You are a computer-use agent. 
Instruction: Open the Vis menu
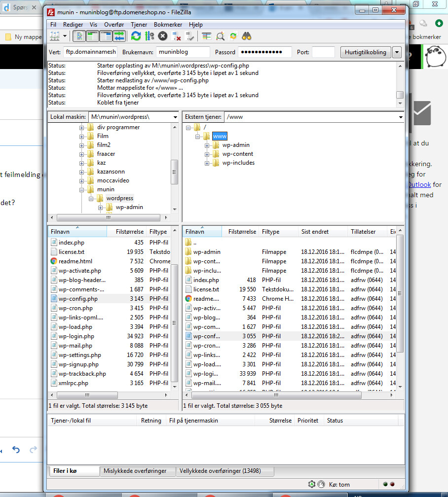click(x=93, y=25)
